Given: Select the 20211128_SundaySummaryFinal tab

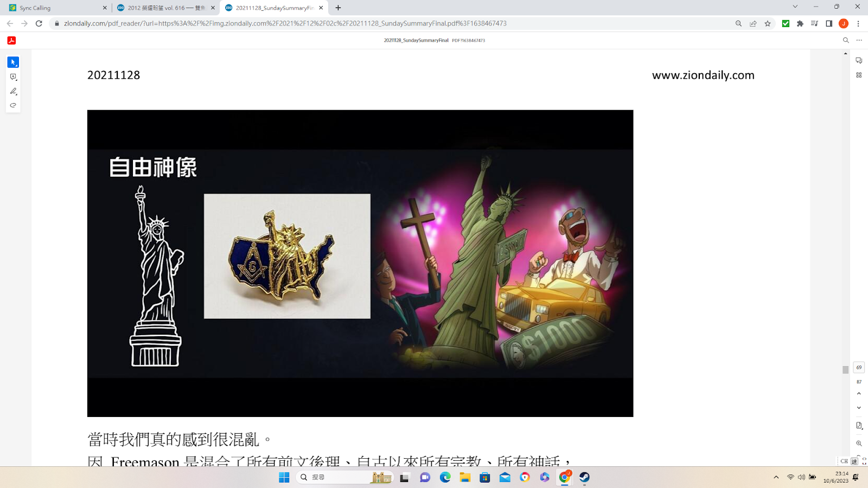Looking at the screenshot, I should point(274,8).
